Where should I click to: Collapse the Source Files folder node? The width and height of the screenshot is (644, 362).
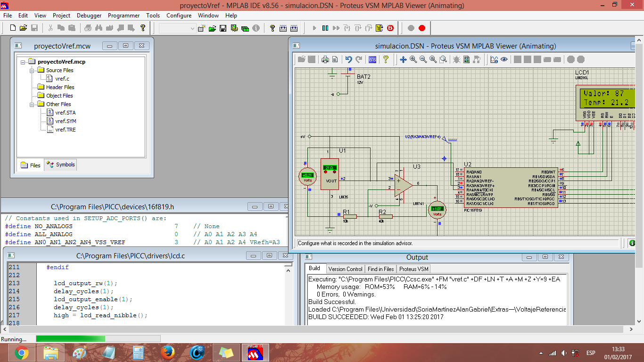click(x=32, y=70)
